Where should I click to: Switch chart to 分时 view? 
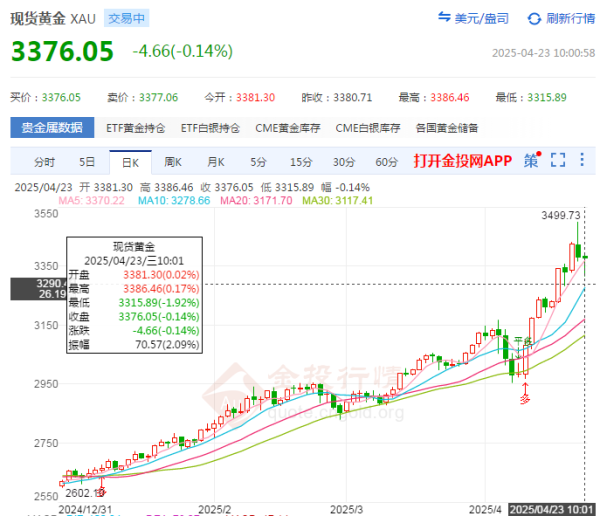44,161
